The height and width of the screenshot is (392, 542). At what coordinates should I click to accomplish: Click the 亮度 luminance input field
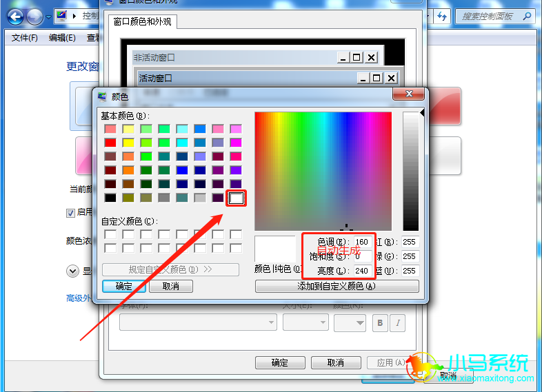(x=362, y=271)
